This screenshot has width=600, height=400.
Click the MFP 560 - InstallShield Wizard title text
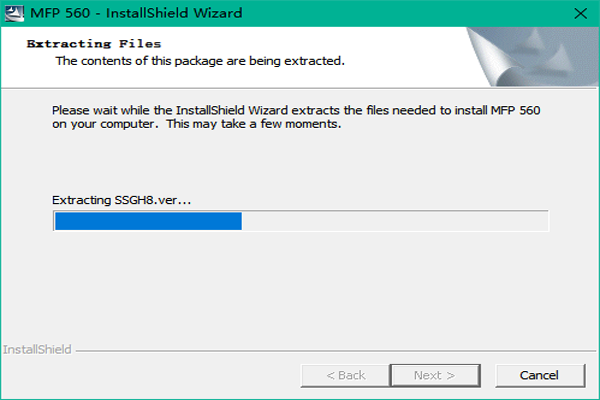(136, 13)
